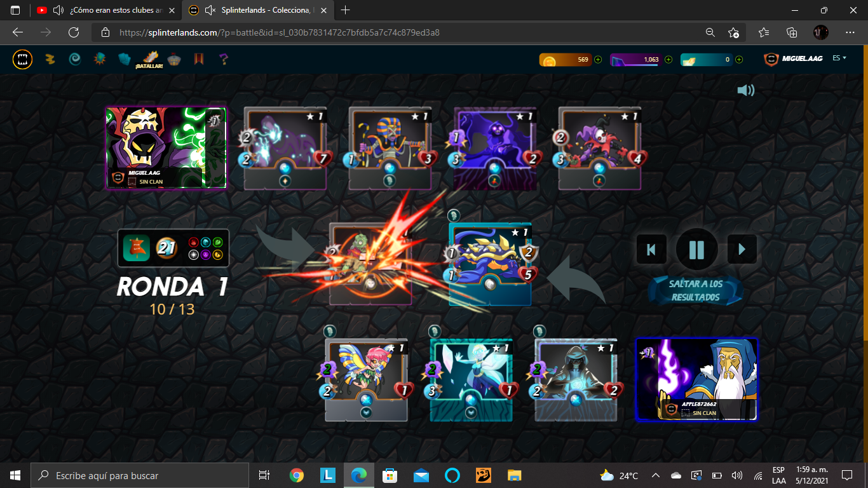Open File Explorer from the taskbar
Viewport: 868px width, 488px height.
(x=515, y=475)
